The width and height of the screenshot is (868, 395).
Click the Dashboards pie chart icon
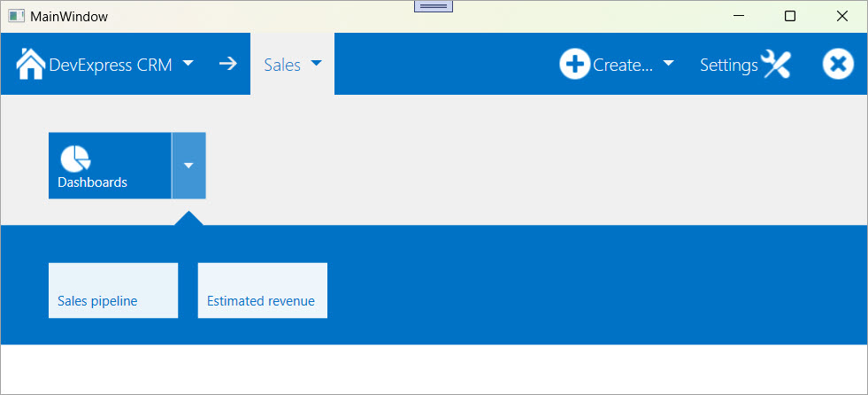[x=75, y=159]
